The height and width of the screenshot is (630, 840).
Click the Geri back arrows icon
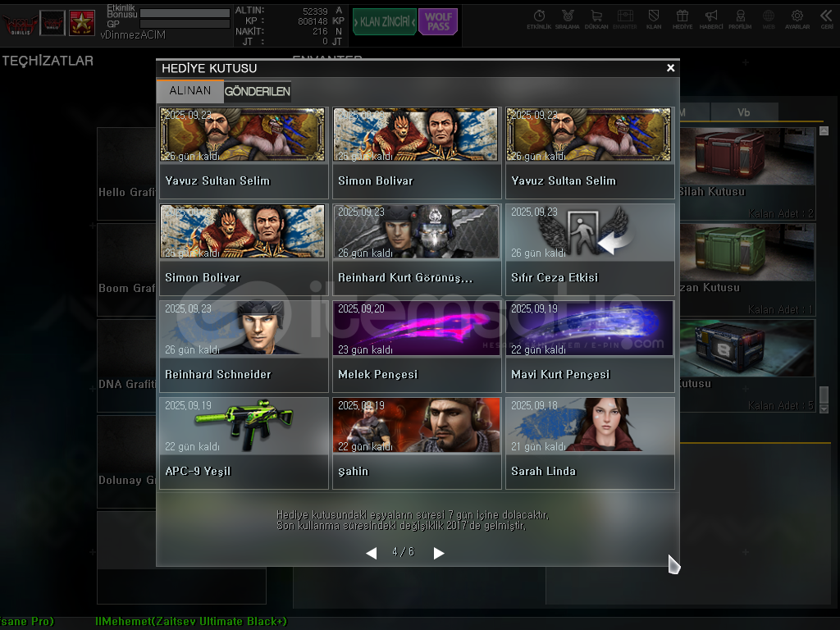pos(827,19)
